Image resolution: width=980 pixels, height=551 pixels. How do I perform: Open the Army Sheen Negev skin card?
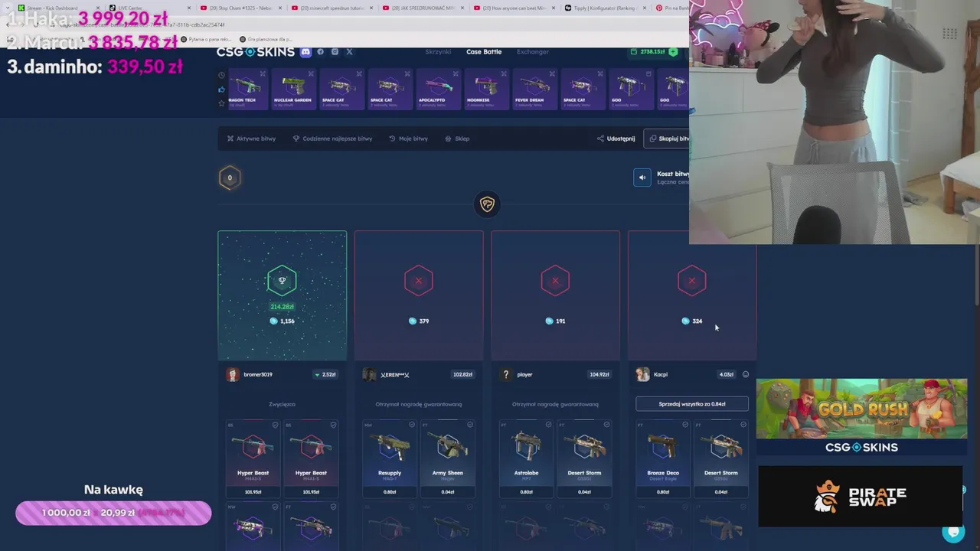[x=448, y=458]
